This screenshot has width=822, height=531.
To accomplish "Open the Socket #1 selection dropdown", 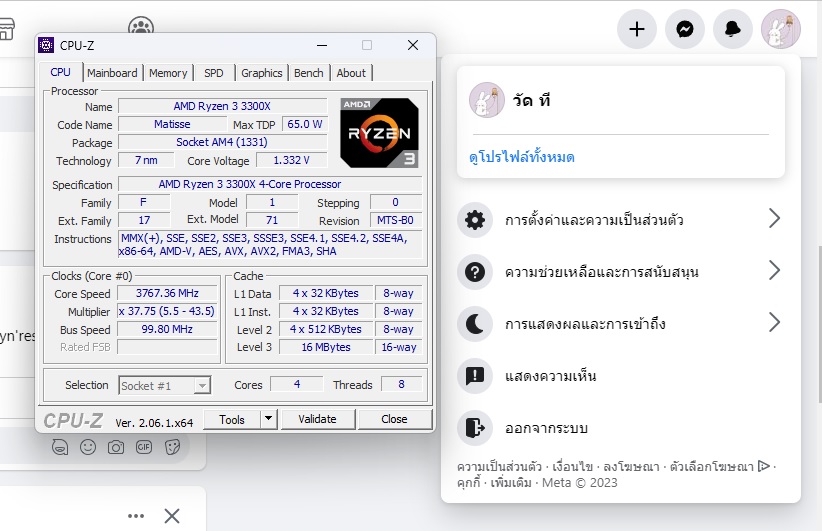I will pyautogui.click(x=164, y=385).
